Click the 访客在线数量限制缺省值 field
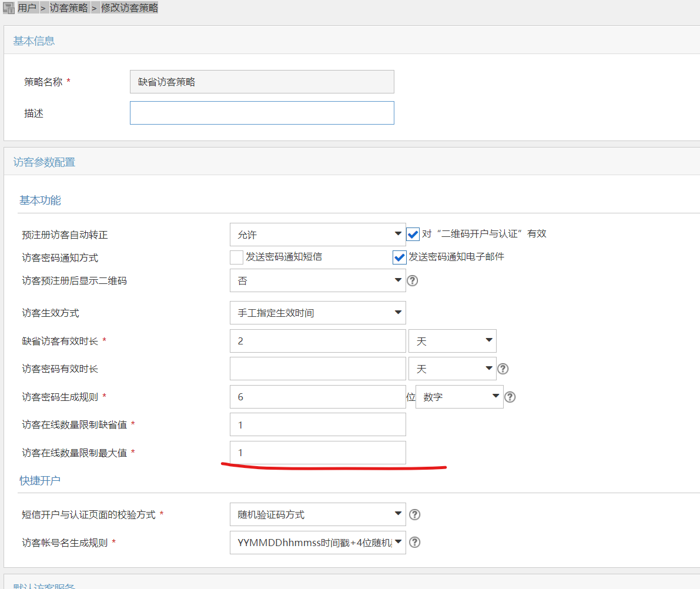The height and width of the screenshot is (589, 700). [317, 424]
